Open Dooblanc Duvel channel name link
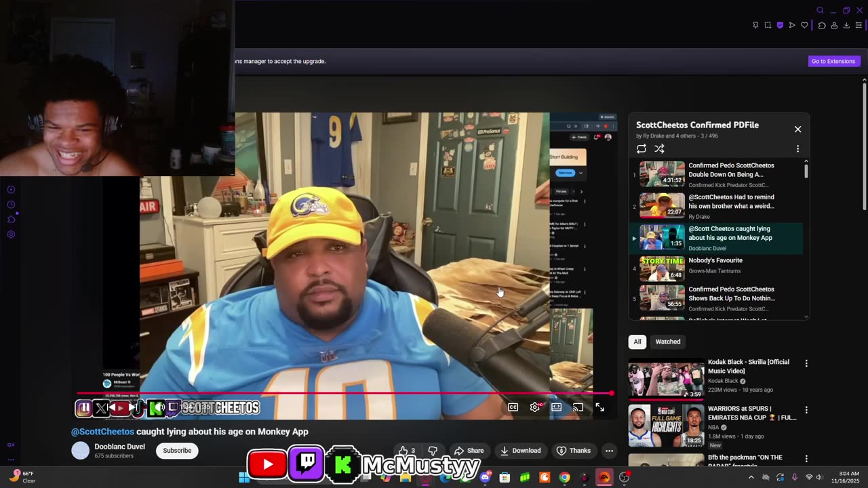The width and height of the screenshot is (868, 488). pos(119,447)
